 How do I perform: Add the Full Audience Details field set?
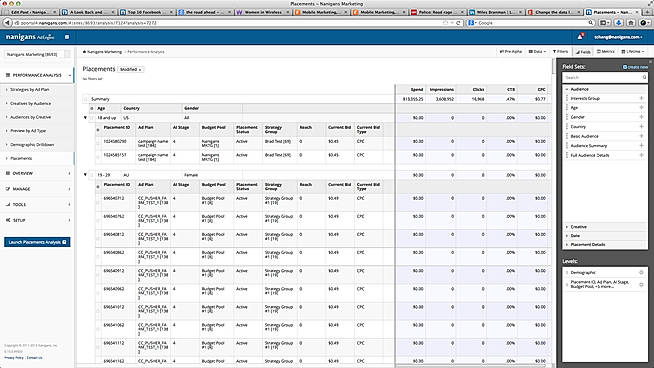coord(641,155)
